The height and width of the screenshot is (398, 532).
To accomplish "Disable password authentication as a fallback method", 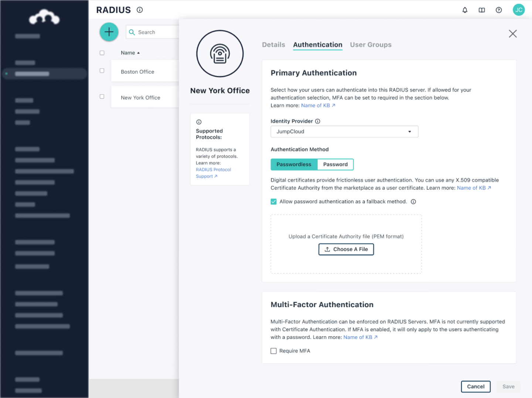I will tap(273, 202).
